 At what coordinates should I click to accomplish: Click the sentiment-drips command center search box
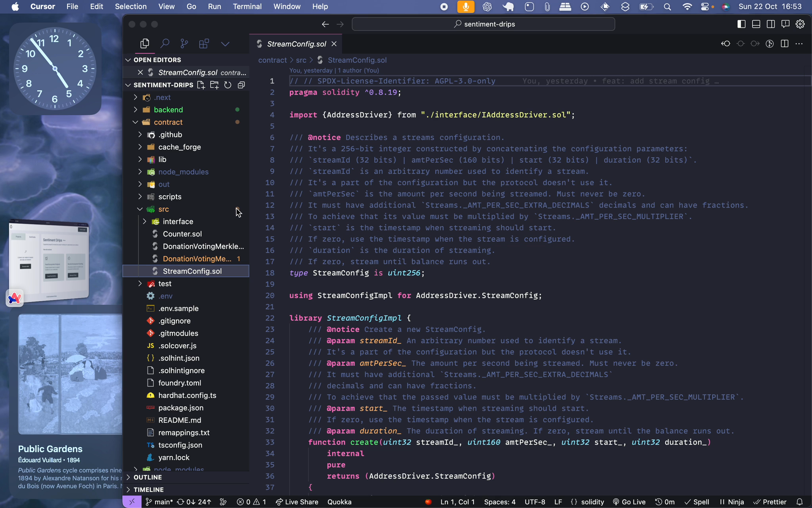[483, 24]
